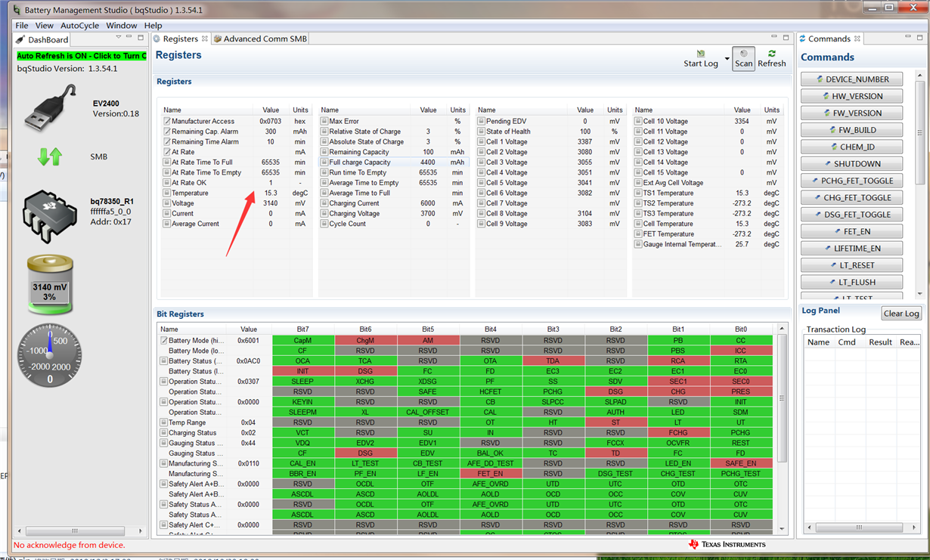Click the EV2400 USB adapter icon

coord(50,108)
